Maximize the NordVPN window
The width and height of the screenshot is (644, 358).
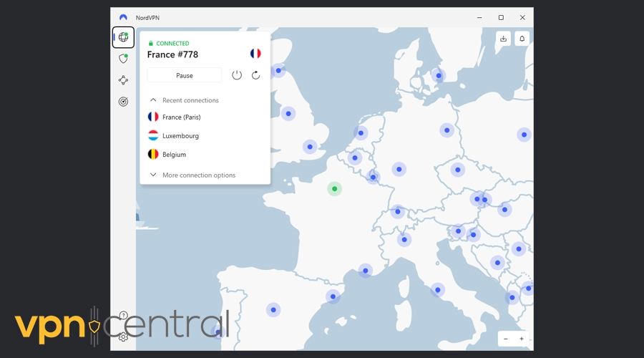(x=501, y=18)
